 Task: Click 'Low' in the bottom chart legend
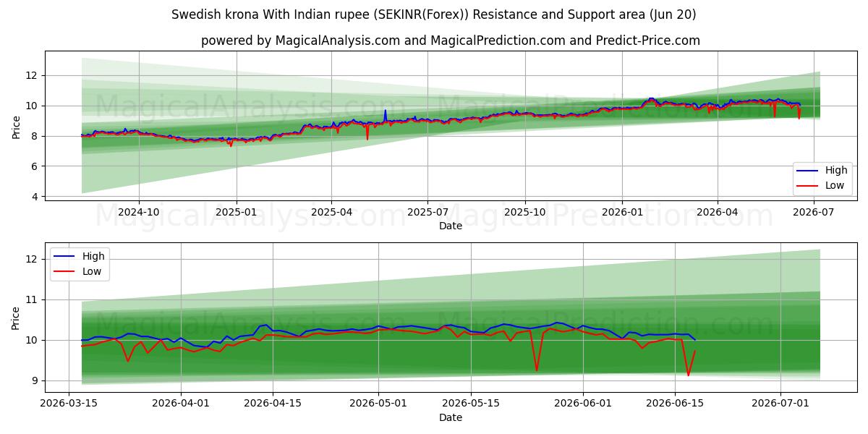point(92,272)
